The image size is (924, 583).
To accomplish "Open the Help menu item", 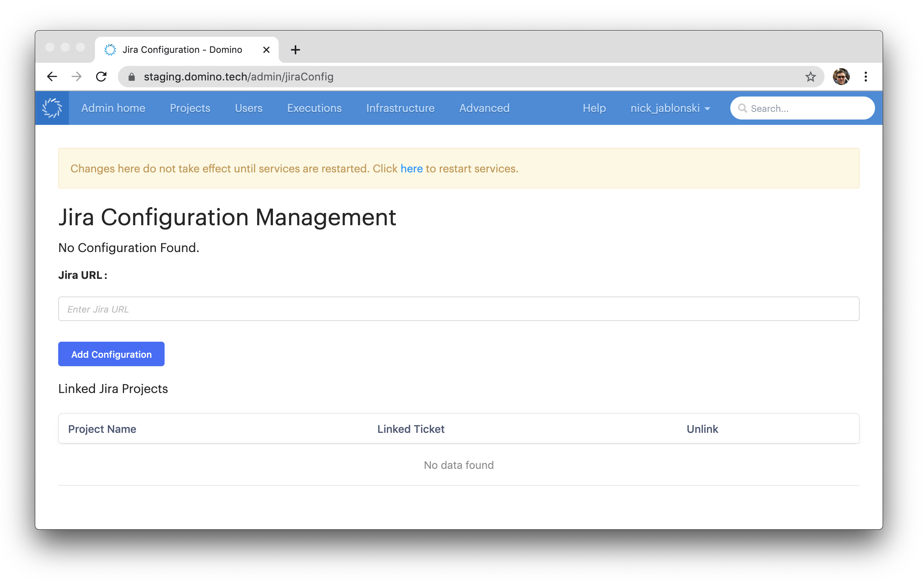I will coord(594,108).
